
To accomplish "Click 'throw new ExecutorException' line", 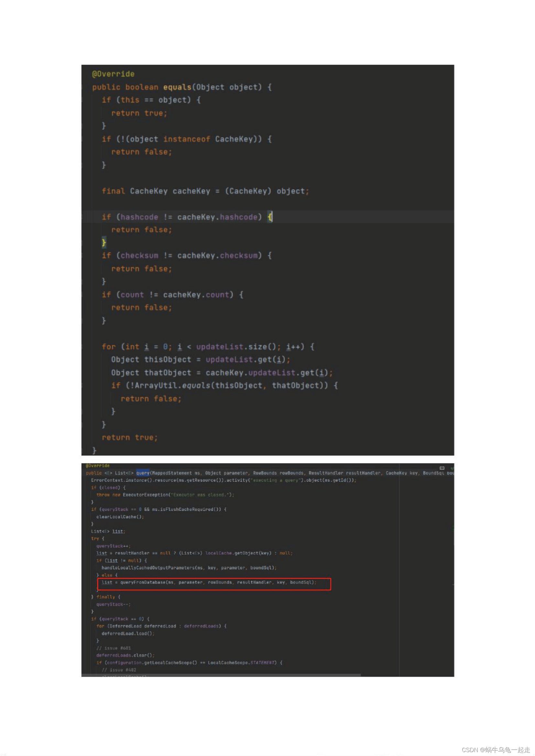I will [165, 495].
